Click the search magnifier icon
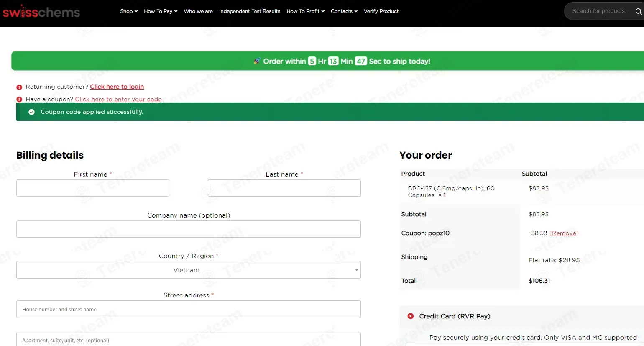Image resolution: width=644 pixels, height=346 pixels. 638,11
